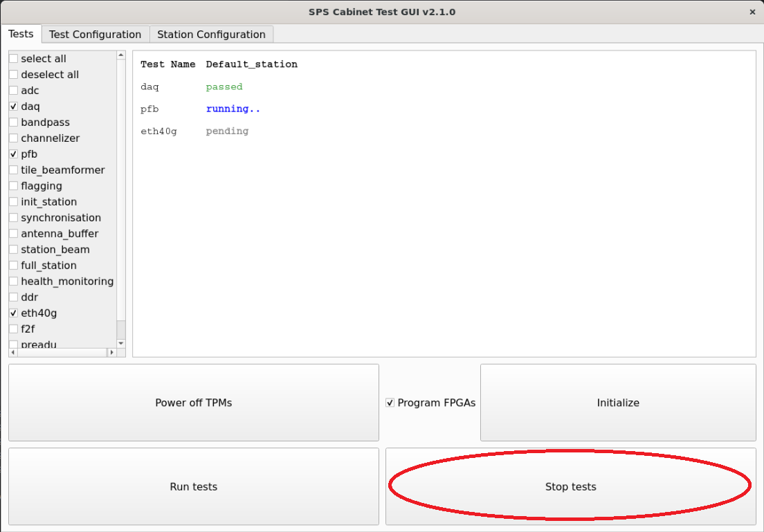This screenshot has width=764, height=532.
Task: Select the channelizer test
Action: pos(13,138)
